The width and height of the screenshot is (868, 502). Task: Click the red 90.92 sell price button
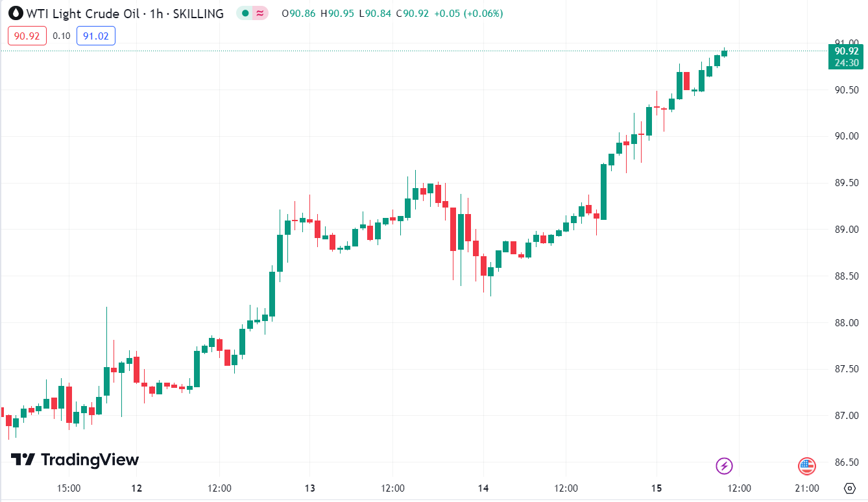tap(27, 36)
